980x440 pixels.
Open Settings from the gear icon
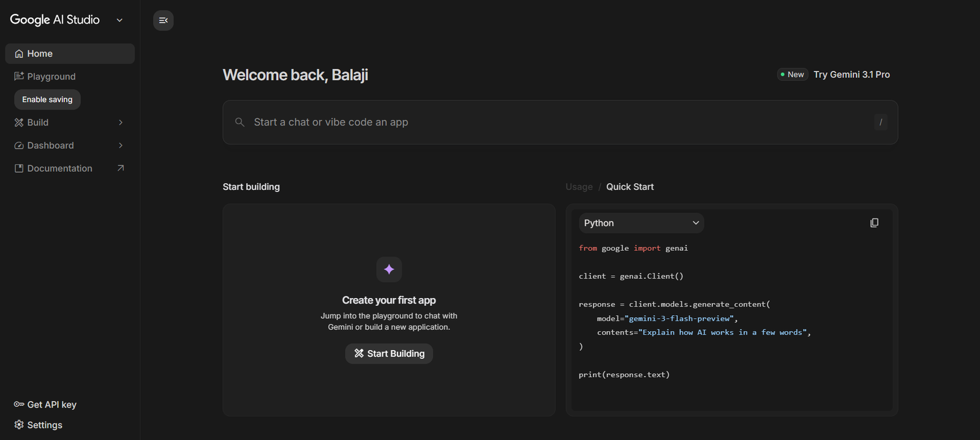[19, 425]
